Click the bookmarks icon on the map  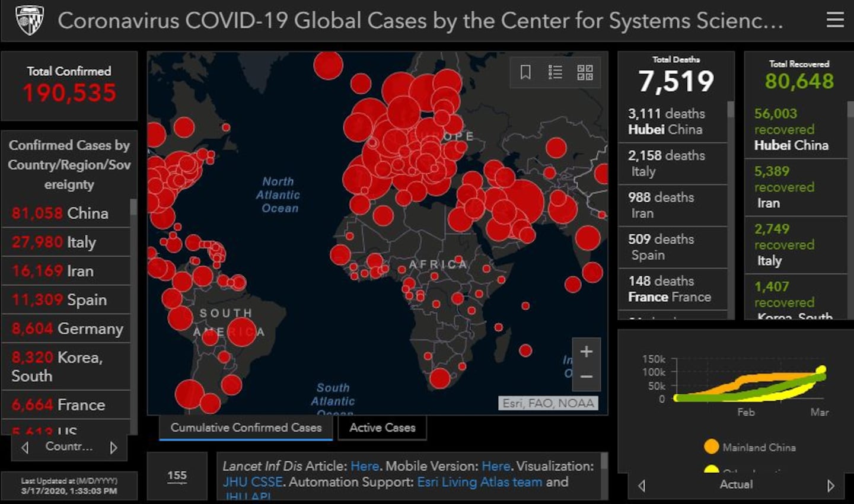click(525, 72)
